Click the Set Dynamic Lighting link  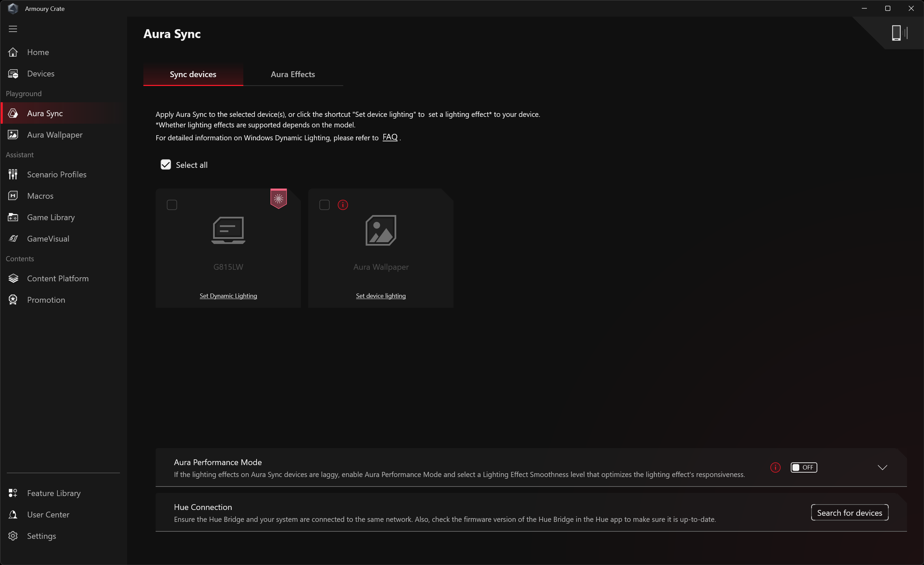click(x=228, y=296)
